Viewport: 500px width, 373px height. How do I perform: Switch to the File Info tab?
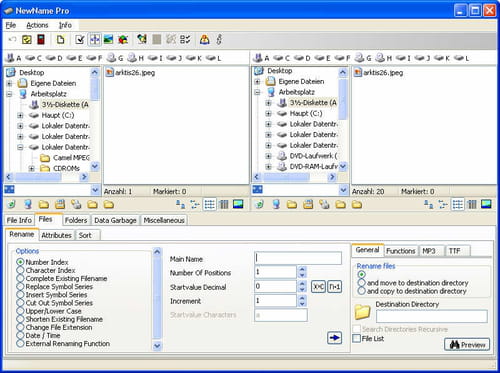tap(19, 220)
